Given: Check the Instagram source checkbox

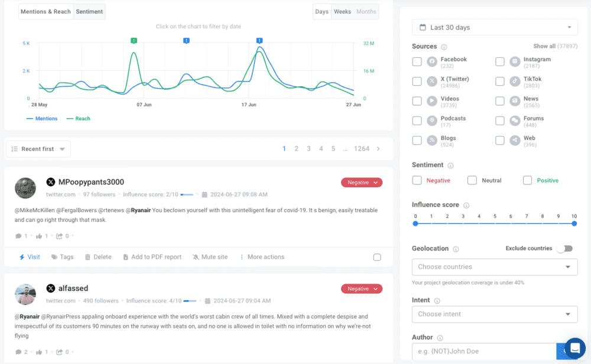Looking at the screenshot, I should [500, 61].
